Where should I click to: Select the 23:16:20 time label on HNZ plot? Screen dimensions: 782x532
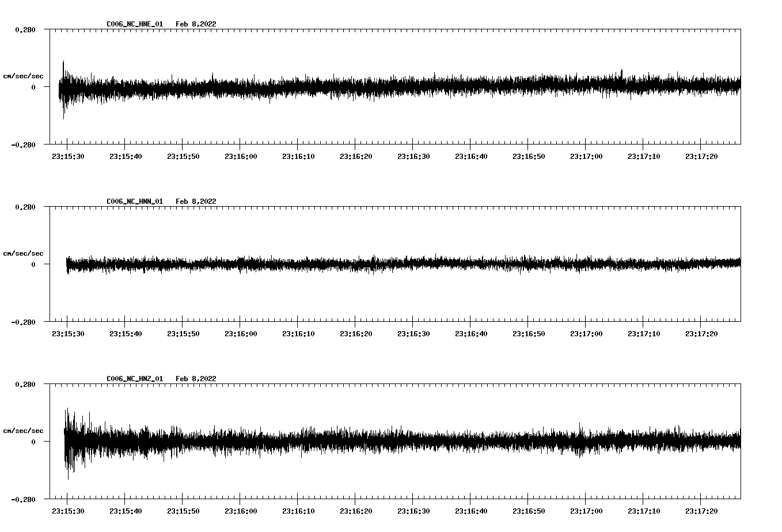(356, 511)
